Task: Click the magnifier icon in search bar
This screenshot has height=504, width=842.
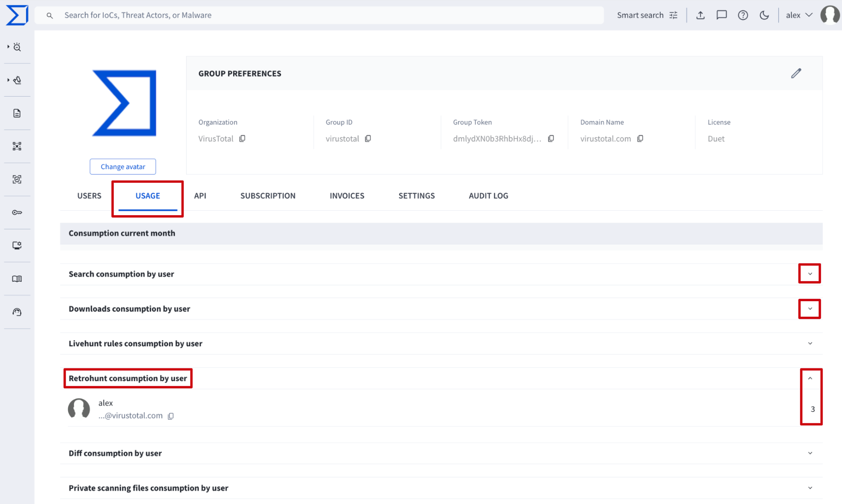Action: tap(50, 16)
